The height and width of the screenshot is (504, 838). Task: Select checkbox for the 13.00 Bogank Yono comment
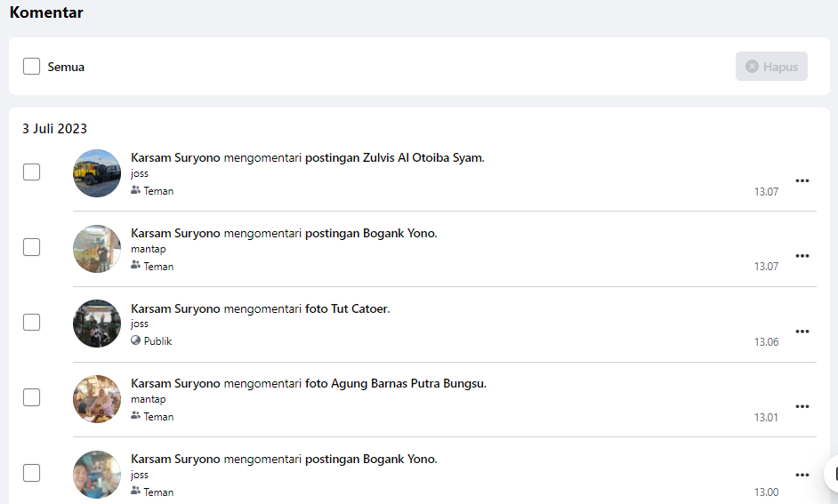pos(32,473)
